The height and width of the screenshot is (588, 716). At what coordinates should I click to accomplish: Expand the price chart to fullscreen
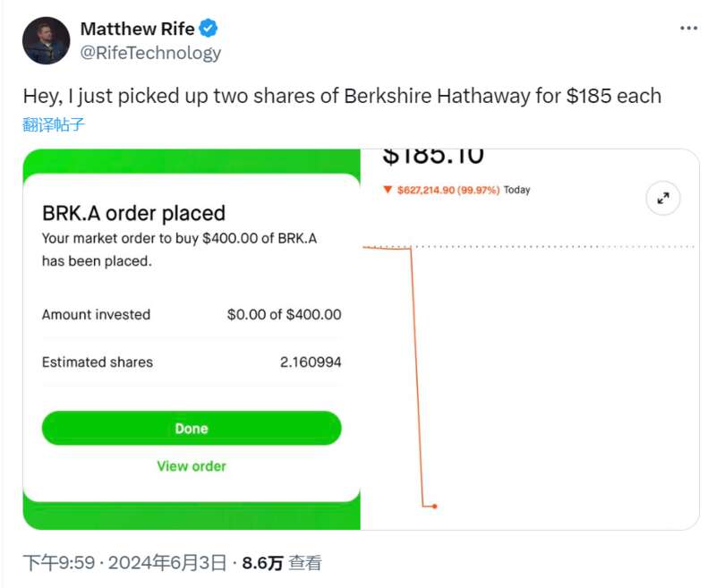(663, 198)
